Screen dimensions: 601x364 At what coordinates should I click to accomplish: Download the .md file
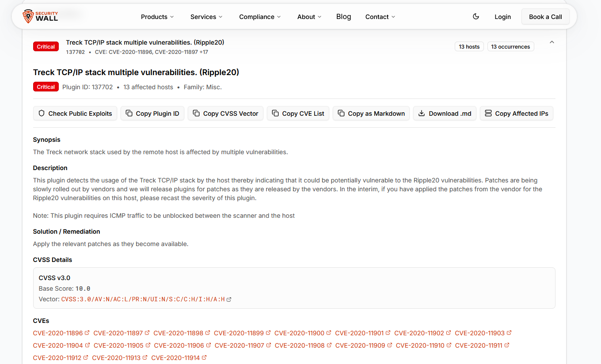445,114
